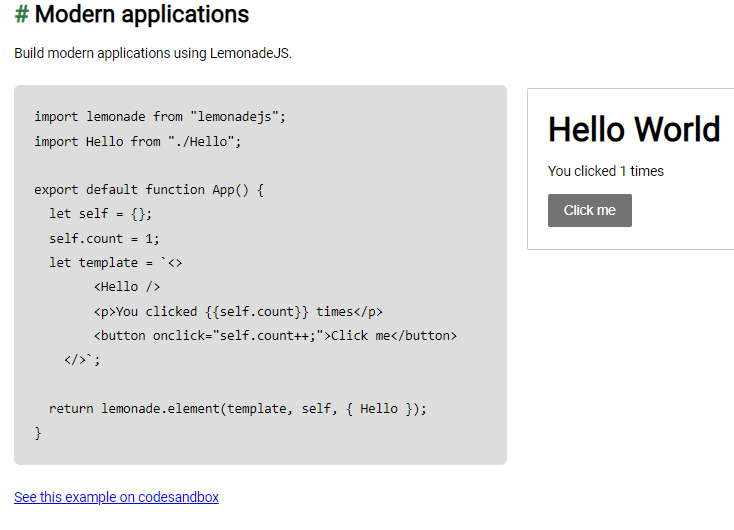Click the green # anchor beside Modern applications
The height and width of the screenshot is (530, 734).
(x=22, y=14)
